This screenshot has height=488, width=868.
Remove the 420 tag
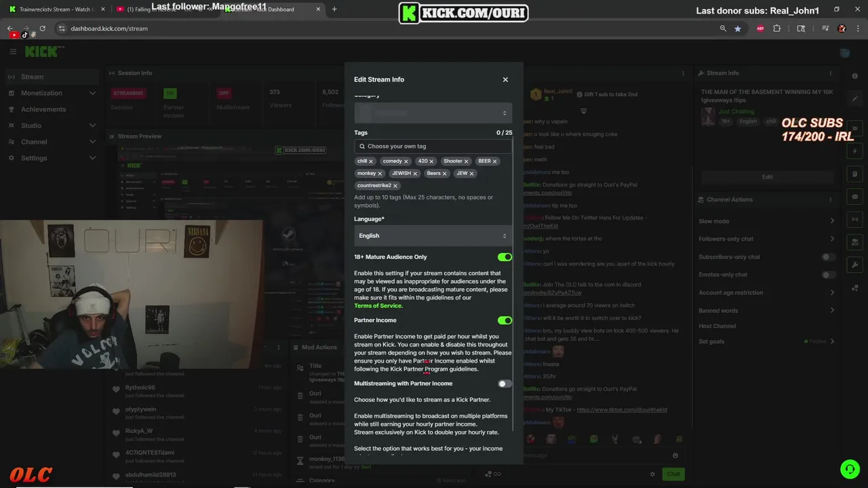(x=431, y=161)
